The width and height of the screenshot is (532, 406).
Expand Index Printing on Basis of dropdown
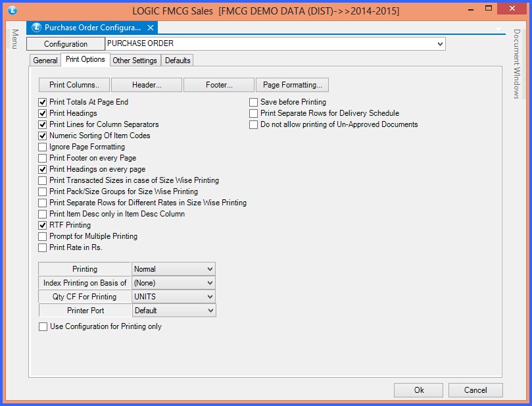coord(174,283)
